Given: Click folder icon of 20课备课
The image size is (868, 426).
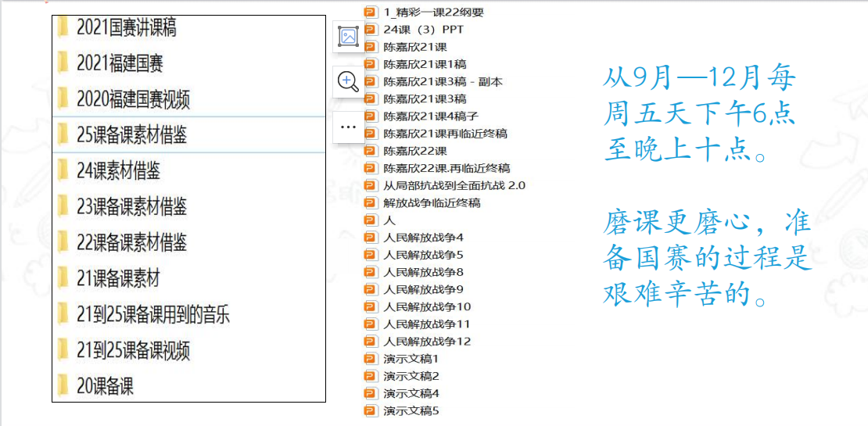Looking at the screenshot, I should (x=63, y=385).
